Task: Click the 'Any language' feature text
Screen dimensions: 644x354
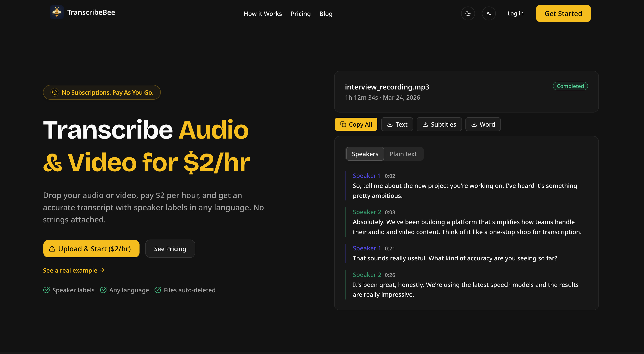Action: pos(129,290)
